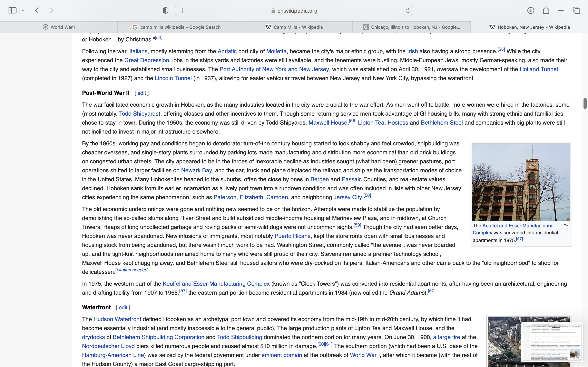Open the citation needed link
The width and height of the screenshot is (588, 367).
click(132, 270)
